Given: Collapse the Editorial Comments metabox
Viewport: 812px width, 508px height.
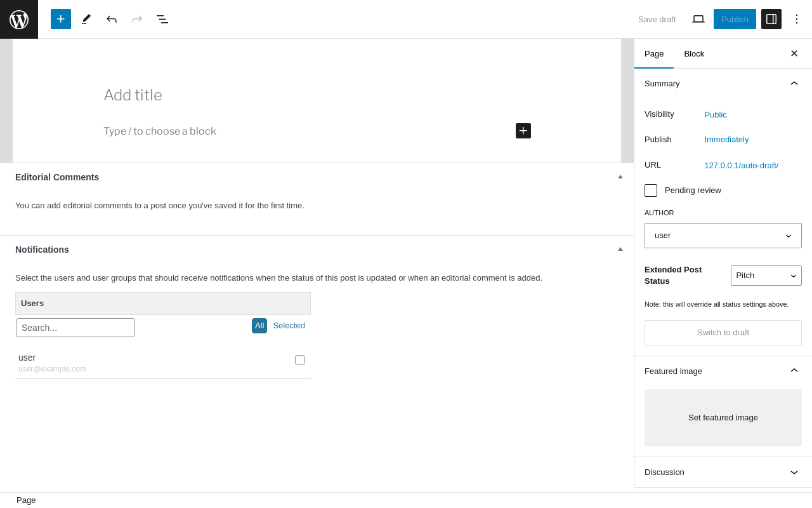Looking at the screenshot, I should [x=620, y=177].
